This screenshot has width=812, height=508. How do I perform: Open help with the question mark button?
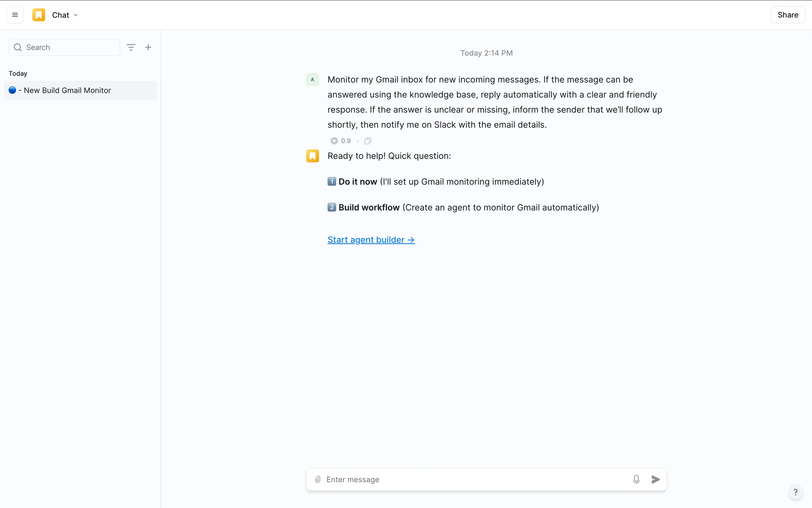[x=796, y=492]
